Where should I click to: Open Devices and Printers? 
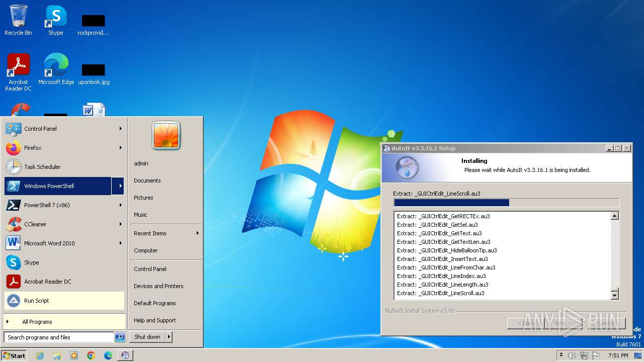[158, 286]
